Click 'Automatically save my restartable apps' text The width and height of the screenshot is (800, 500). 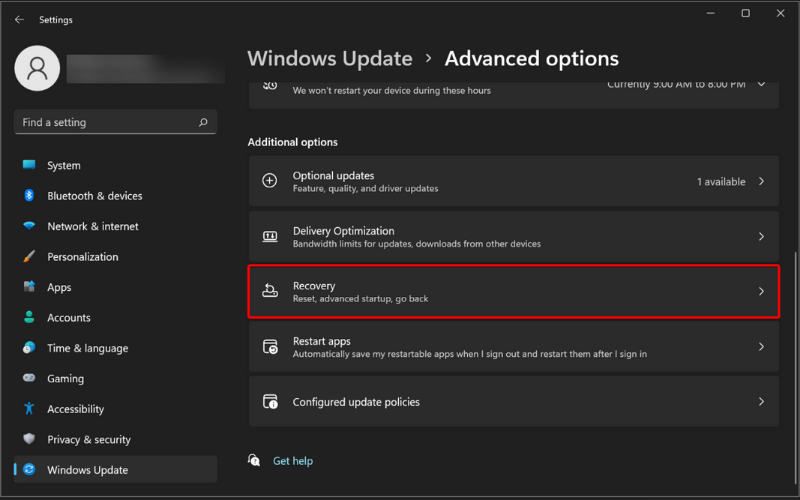470,354
